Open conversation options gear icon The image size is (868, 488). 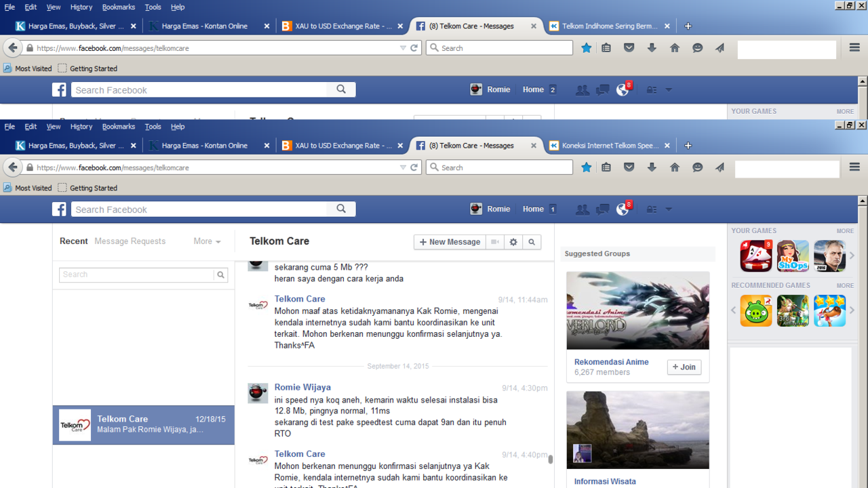pos(513,242)
